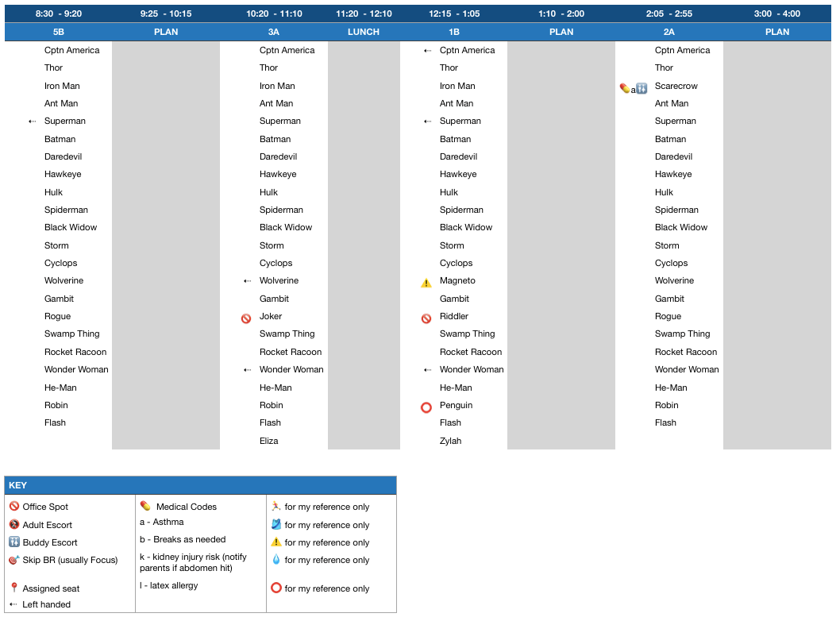Select the PLAN header under 3:00 - 4:00
This screenshot has height=621, width=840.
tap(777, 32)
